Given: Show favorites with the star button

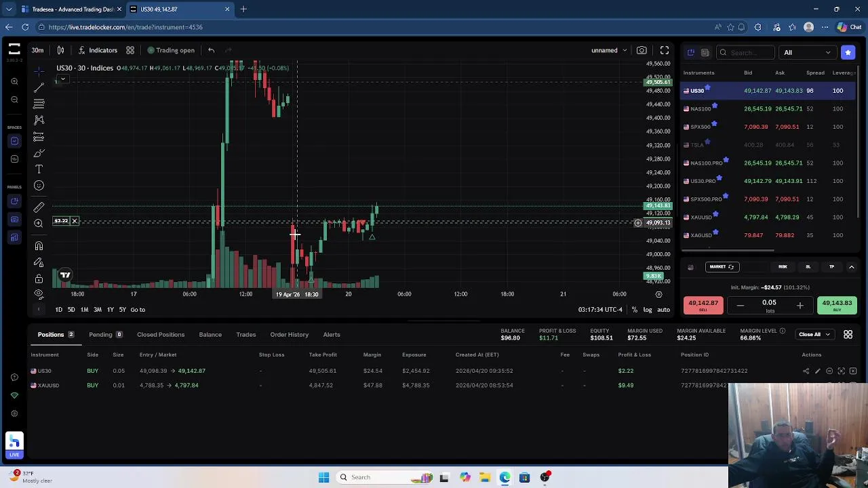Looking at the screenshot, I should pos(848,52).
